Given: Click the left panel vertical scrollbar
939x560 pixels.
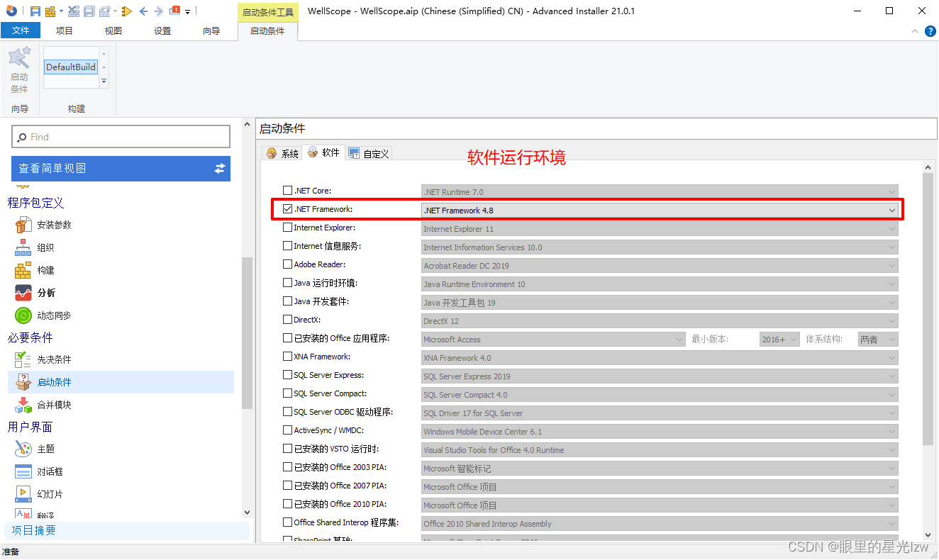Looking at the screenshot, I should click(x=247, y=333).
